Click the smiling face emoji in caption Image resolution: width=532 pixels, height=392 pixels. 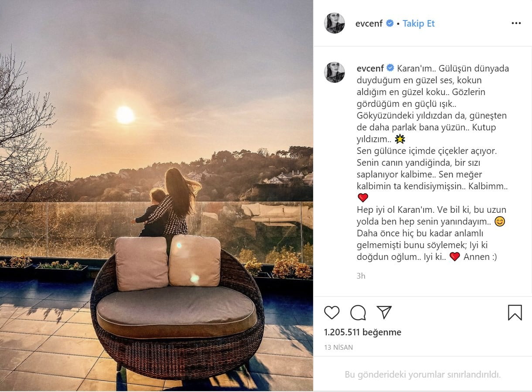500,222
